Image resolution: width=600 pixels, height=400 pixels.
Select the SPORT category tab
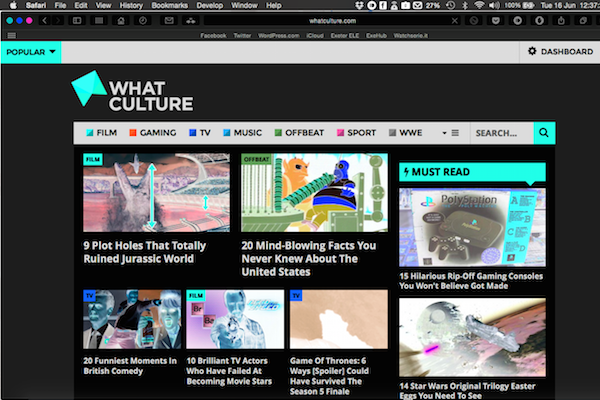tap(356, 133)
